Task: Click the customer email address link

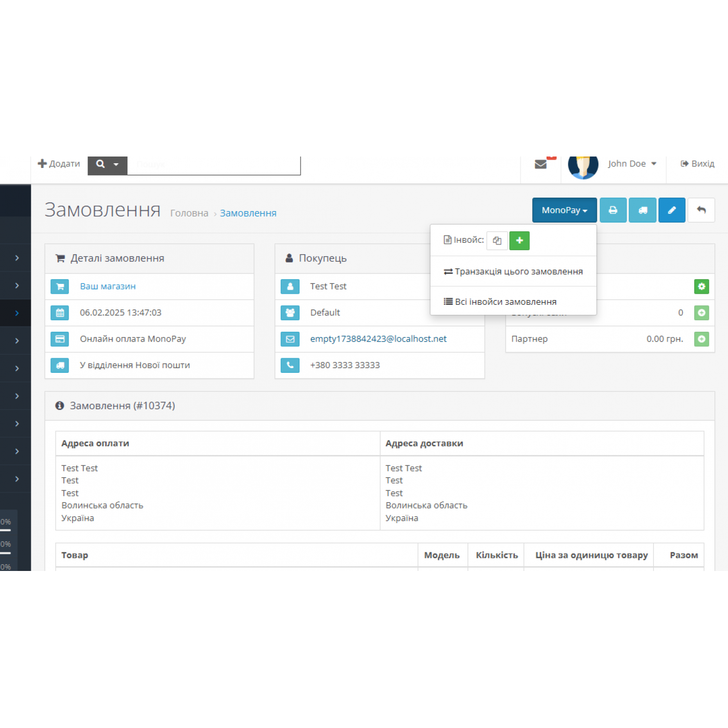Action: [x=378, y=339]
